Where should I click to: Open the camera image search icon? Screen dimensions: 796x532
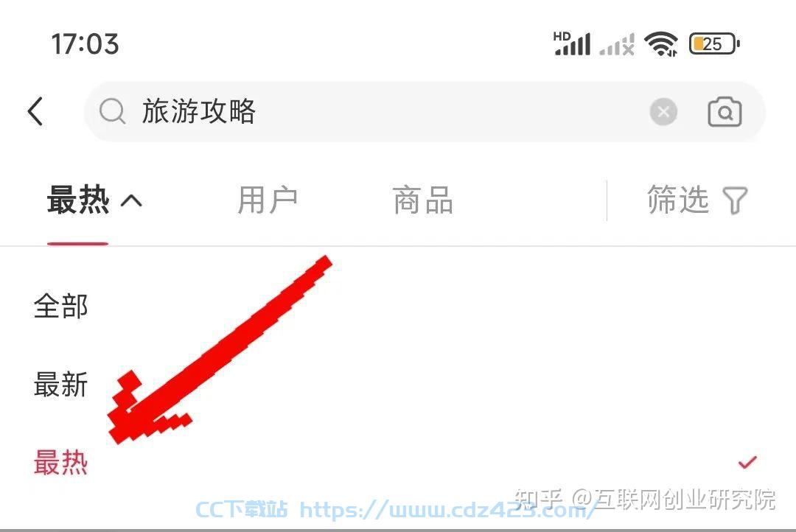pyautogui.click(x=725, y=112)
